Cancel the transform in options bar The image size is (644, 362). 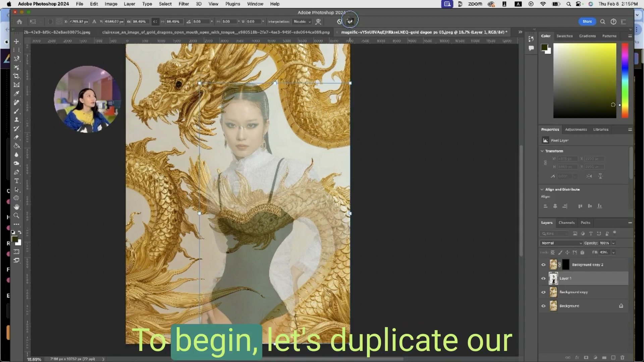[339, 21]
